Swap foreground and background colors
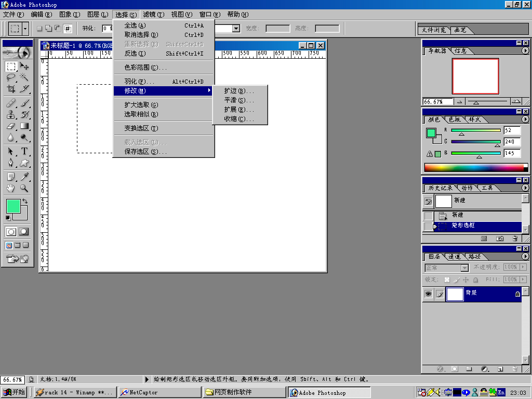This screenshot has height=399, width=532. point(25,201)
